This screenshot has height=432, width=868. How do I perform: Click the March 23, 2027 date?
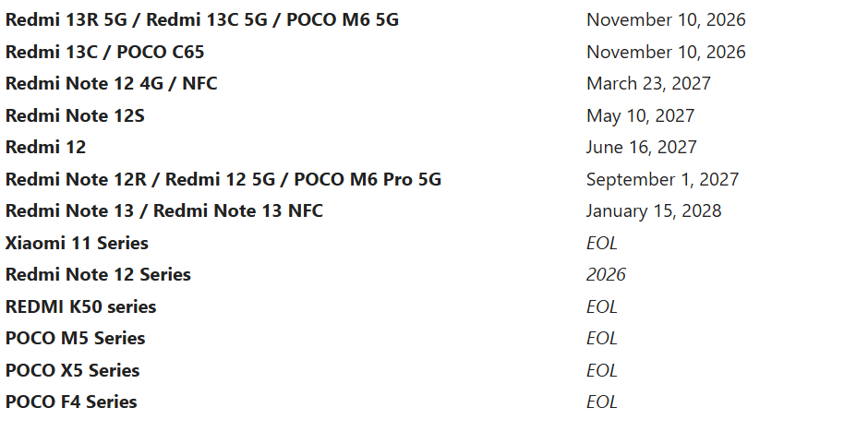648,84
